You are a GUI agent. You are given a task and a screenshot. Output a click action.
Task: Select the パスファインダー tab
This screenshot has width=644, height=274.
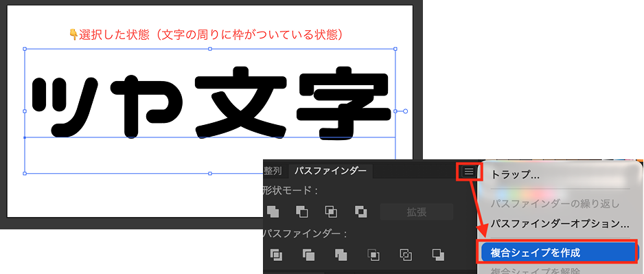[331, 171]
